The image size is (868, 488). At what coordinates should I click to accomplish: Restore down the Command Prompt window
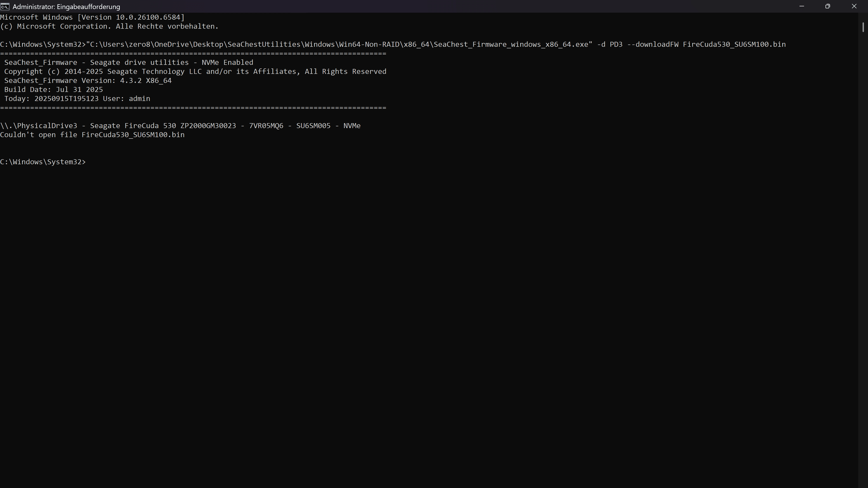coord(828,6)
